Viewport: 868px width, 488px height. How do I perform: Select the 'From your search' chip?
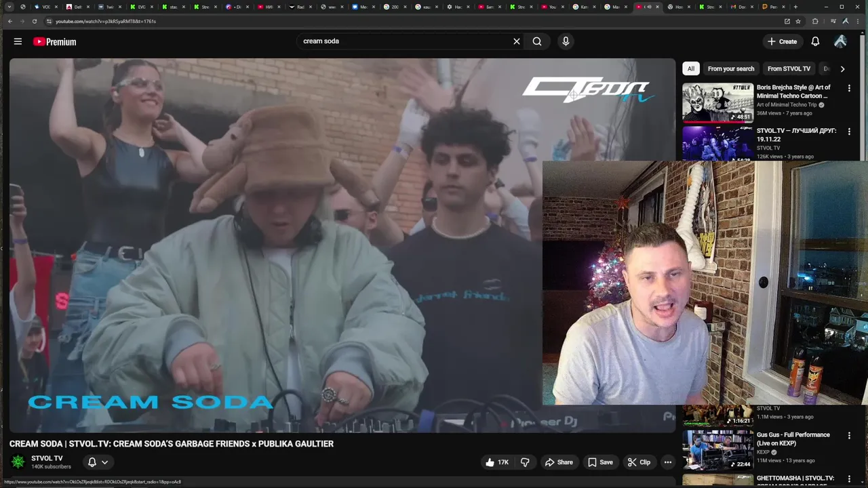(730, 68)
